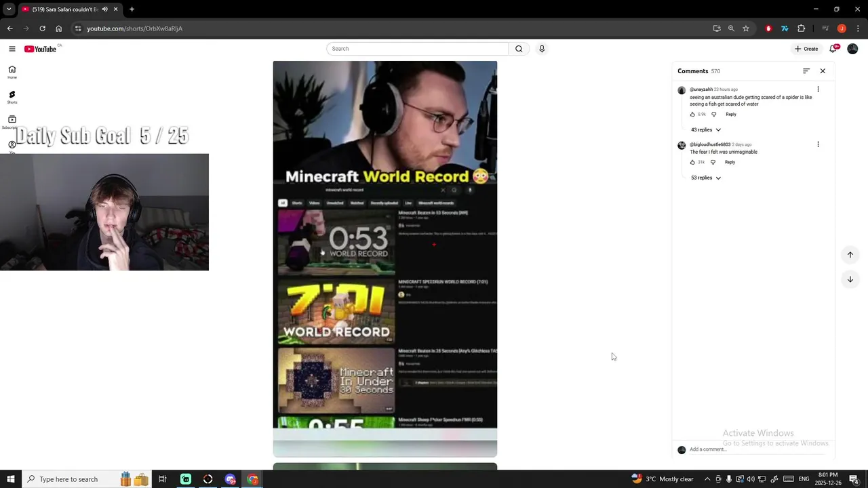
Task: Dislike the comment by @bigloudhustle6803
Action: click(713, 162)
